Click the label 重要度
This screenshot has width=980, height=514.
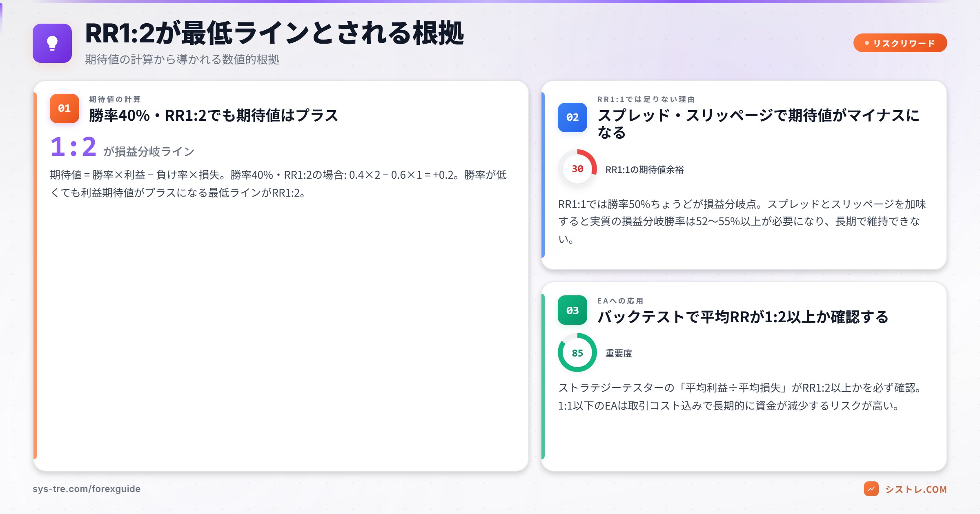point(619,353)
